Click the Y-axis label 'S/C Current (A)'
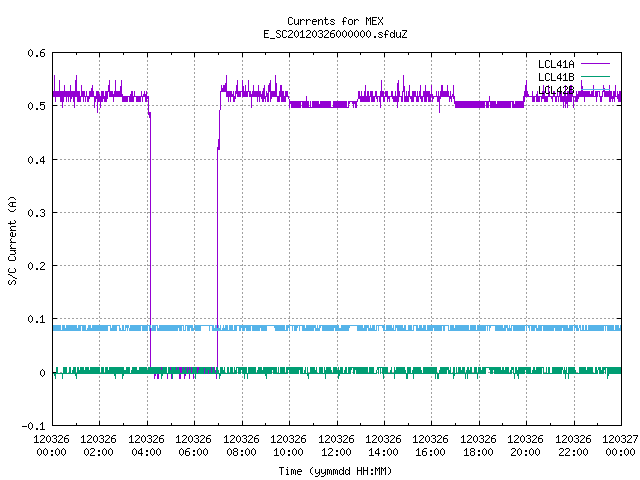This screenshot has height=480, width=640. pos(13,240)
